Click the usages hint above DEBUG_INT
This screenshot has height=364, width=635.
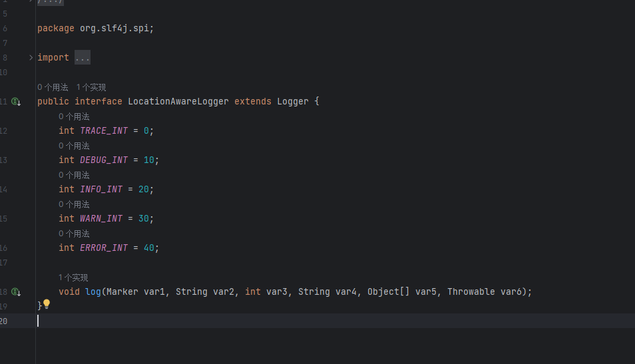click(x=74, y=146)
